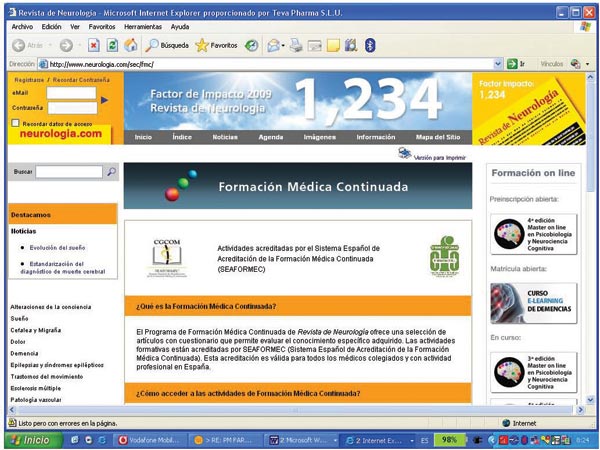The height and width of the screenshot is (450, 600).
Task: Click the Buscar magnifier icon
Action: click(111, 172)
